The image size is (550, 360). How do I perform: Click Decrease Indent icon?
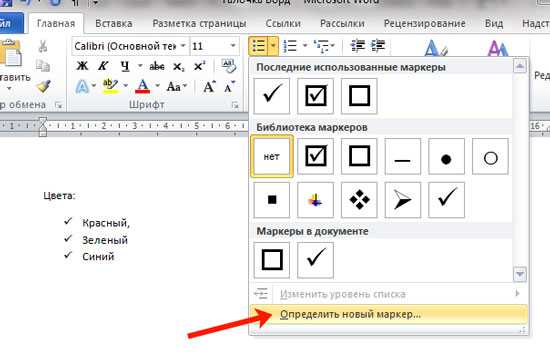358,46
